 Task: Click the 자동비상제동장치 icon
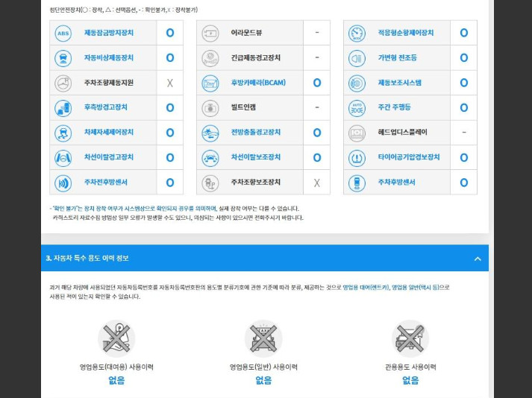63,58
